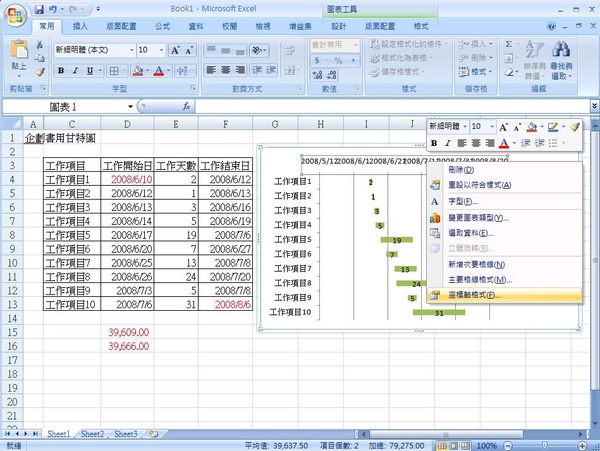This screenshot has width=600, height=451.
Task: Click the Office button logo
Action: pos(15,15)
